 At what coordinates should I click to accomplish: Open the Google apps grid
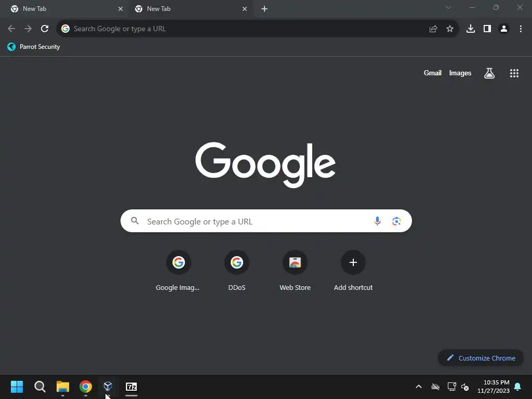click(514, 73)
